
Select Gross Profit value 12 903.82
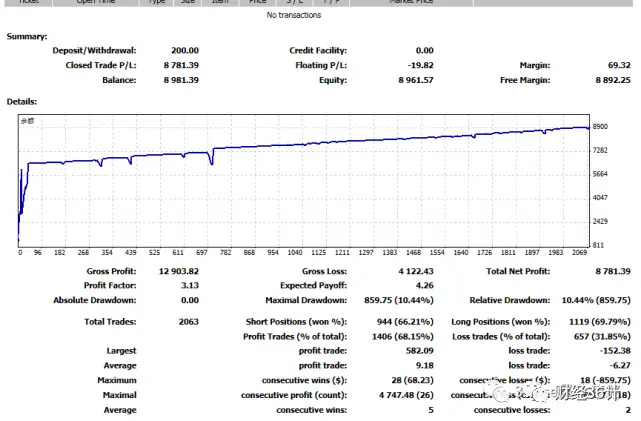[x=179, y=271]
